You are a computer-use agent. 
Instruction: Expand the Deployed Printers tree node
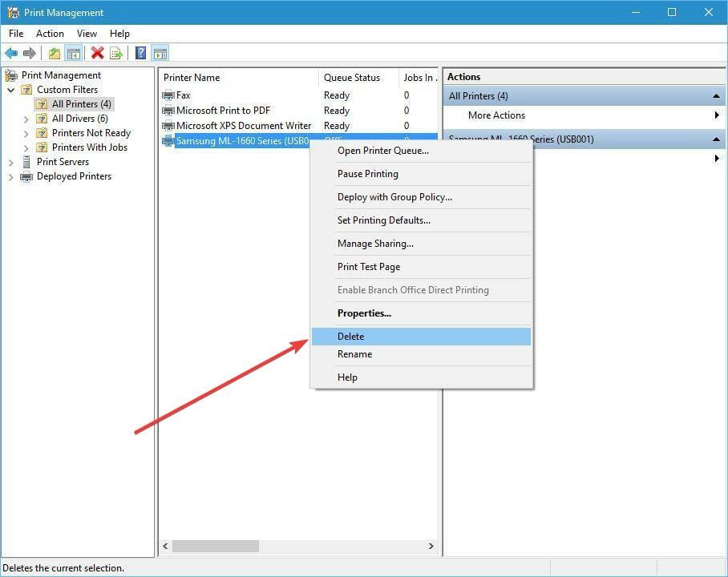tap(11, 177)
